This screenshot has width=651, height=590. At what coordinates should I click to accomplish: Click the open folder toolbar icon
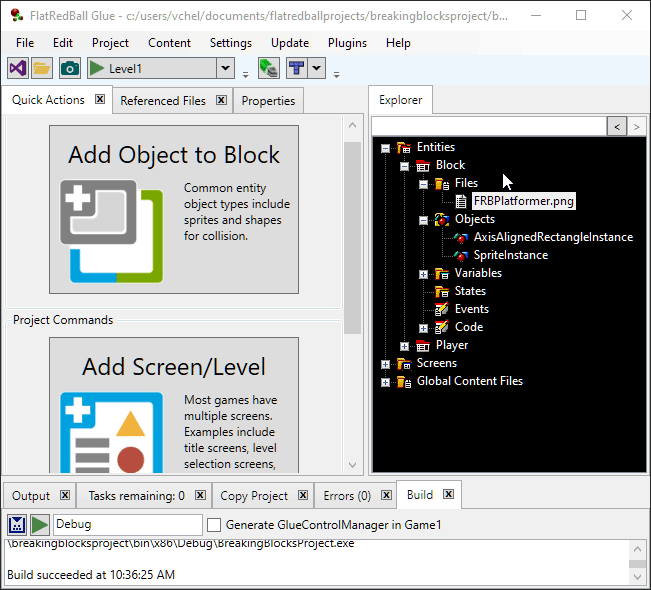[42, 68]
